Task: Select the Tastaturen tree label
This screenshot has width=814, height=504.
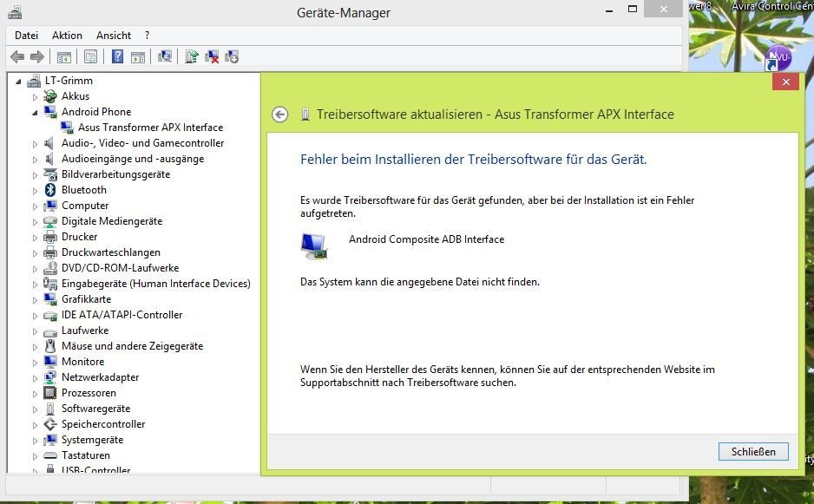Action: click(x=86, y=455)
